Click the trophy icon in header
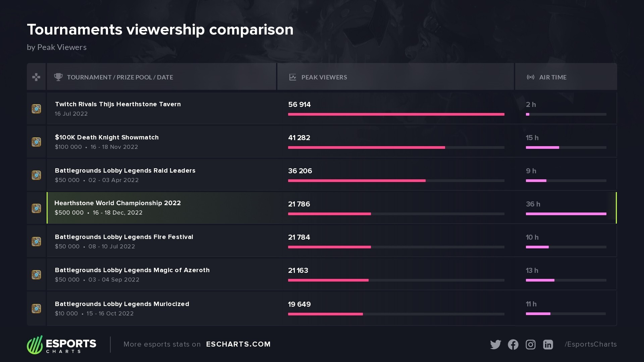Viewport: 644px width, 362px height. (58, 77)
